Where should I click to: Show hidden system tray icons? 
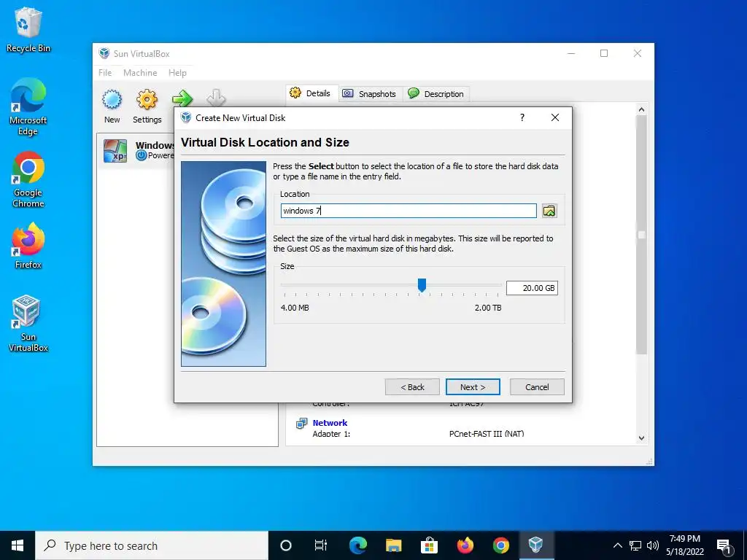617,545
